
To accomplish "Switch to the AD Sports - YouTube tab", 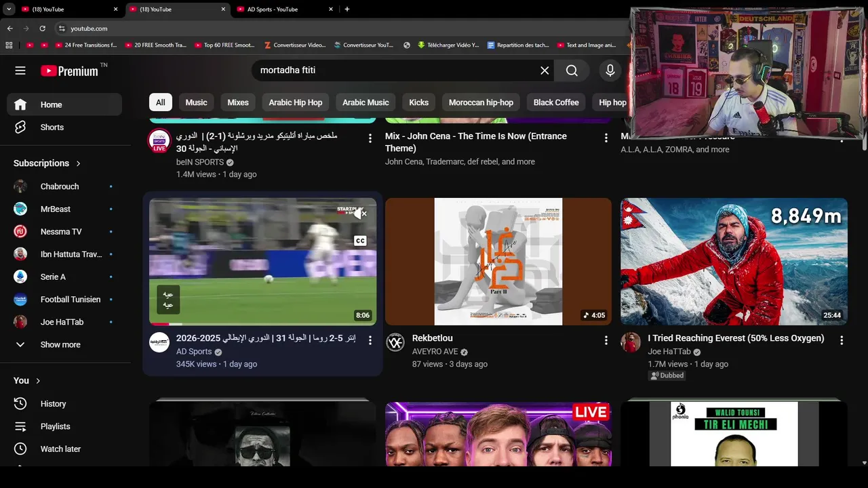I will tap(285, 9).
